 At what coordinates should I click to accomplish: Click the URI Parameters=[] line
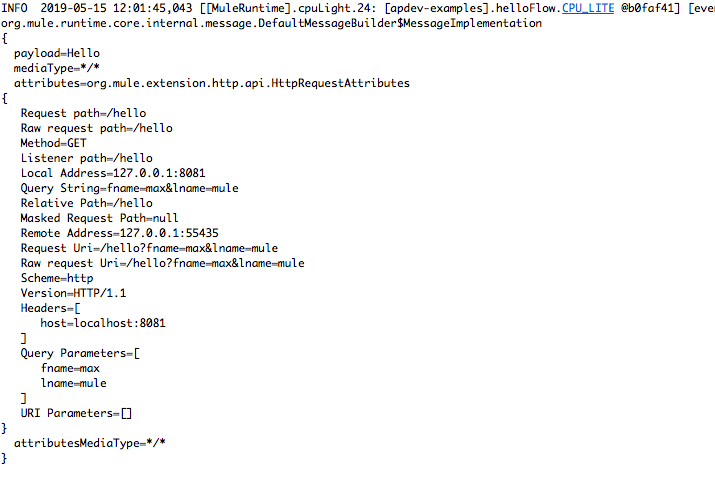(x=76, y=413)
